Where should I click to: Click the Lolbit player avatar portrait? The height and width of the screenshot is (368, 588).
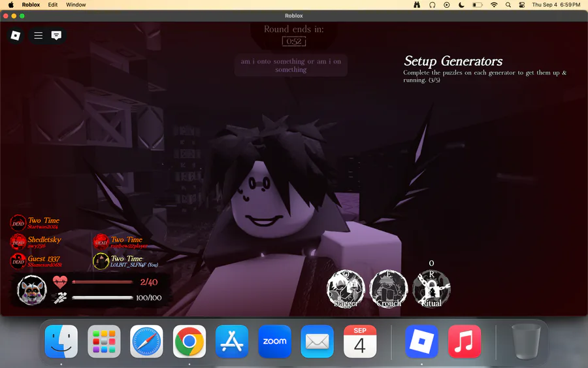pos(32,290)
